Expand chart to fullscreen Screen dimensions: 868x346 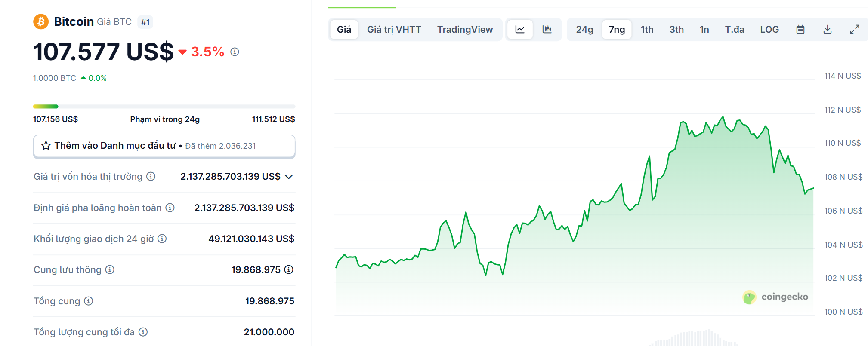pos(855,29)
